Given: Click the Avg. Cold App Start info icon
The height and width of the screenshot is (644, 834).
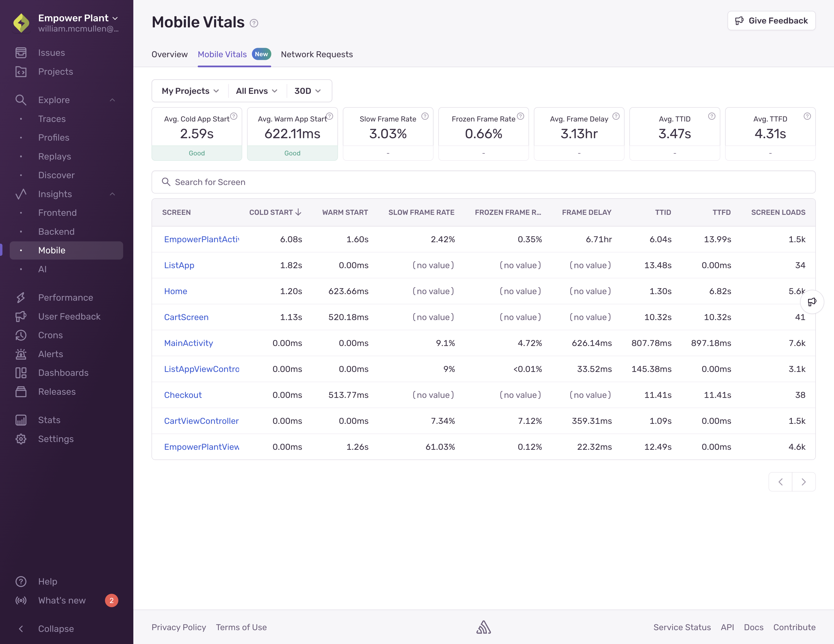Looking at the screenshot, I should coord(234,116).
